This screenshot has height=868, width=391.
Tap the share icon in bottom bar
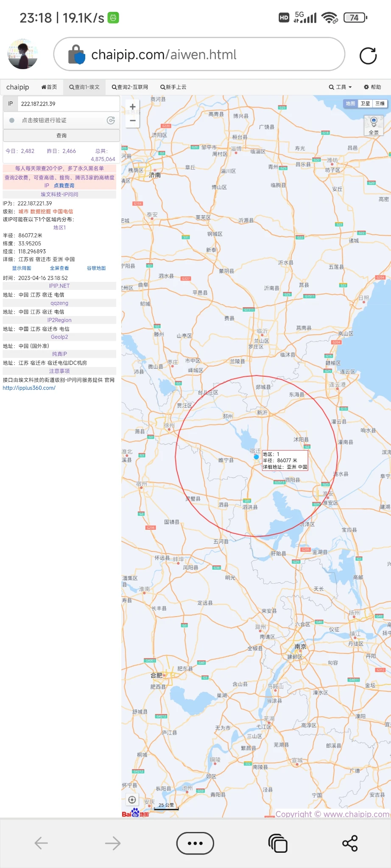(x=350, y=843)
